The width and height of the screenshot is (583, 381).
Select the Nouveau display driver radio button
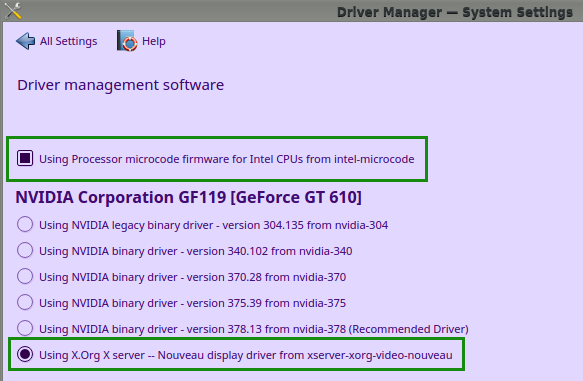(25, 355)
